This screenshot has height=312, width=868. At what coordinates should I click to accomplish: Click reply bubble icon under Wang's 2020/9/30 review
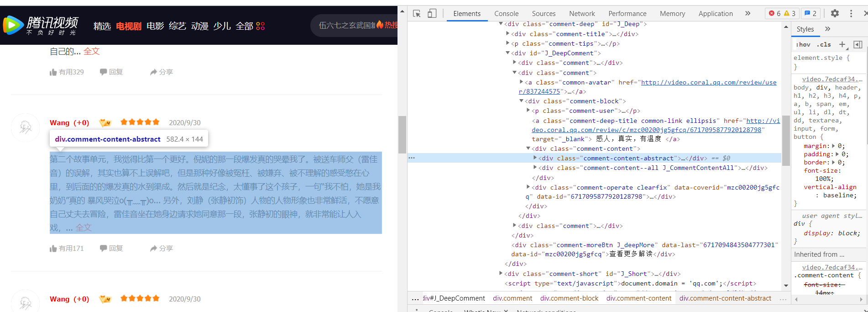point(104,249)
